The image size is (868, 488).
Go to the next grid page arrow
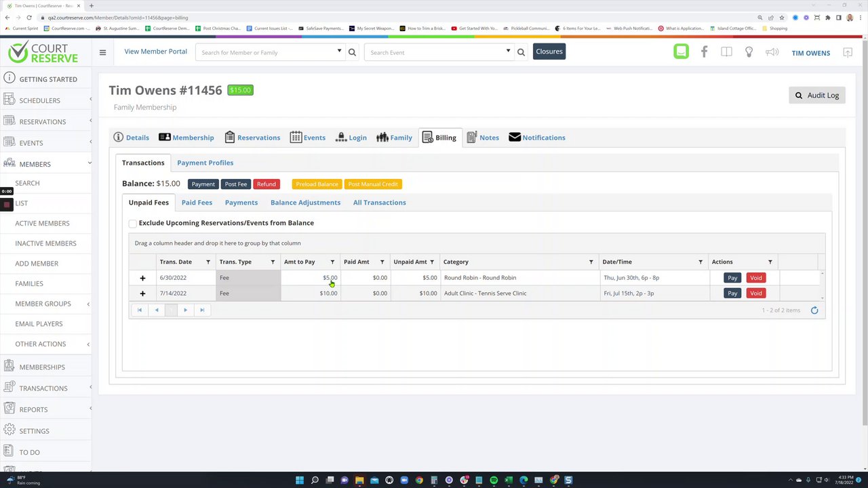[x=185, y=310]
